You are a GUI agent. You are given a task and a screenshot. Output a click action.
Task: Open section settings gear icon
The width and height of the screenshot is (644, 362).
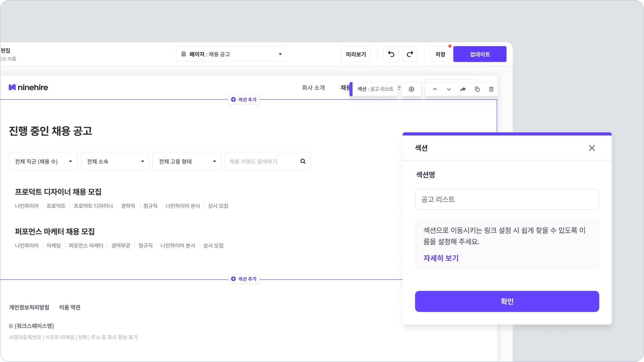click(411, 89)
